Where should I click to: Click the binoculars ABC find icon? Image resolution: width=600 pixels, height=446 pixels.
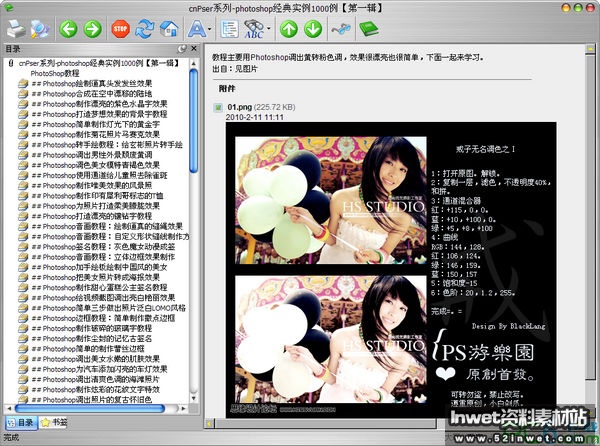254,29
